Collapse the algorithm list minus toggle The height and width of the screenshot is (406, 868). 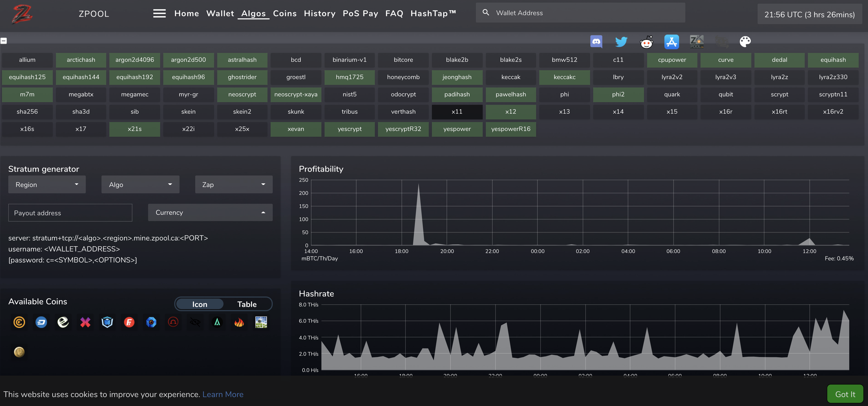click(x=4, y=41)
